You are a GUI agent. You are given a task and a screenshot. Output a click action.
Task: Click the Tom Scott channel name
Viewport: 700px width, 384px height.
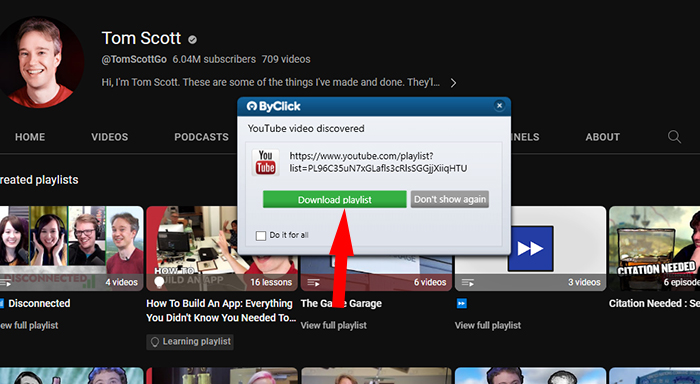141,38
